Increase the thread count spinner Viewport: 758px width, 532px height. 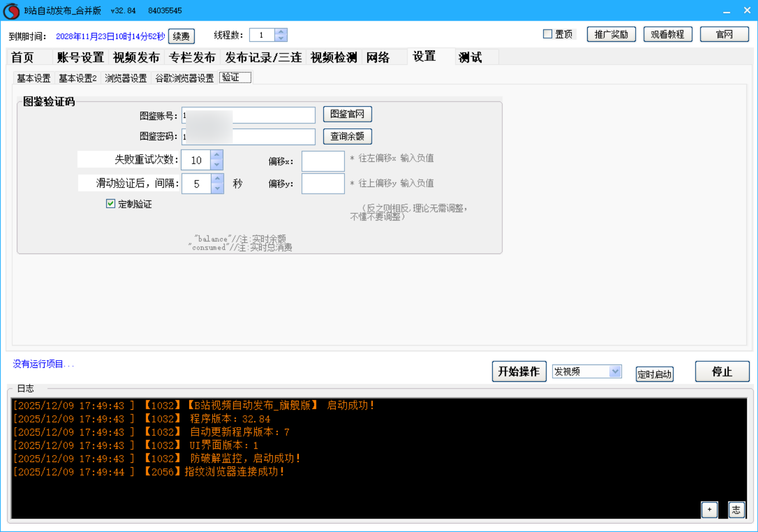[281, 32]
